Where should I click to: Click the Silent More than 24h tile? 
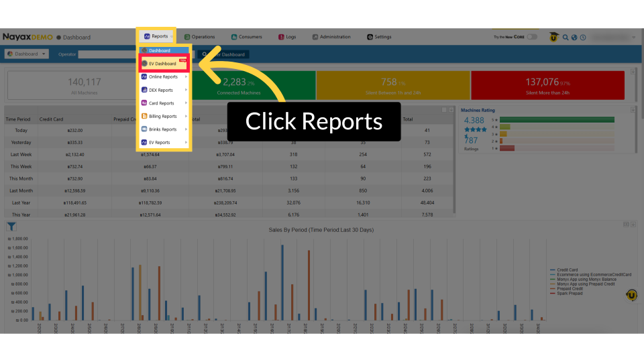pos(547,85)
